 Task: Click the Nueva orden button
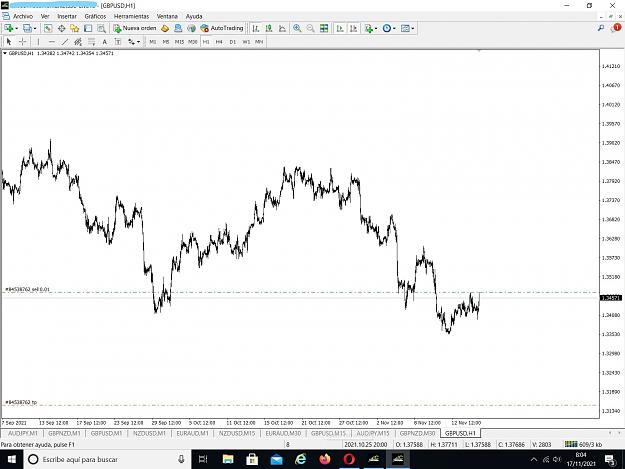[x=135, y=28]
